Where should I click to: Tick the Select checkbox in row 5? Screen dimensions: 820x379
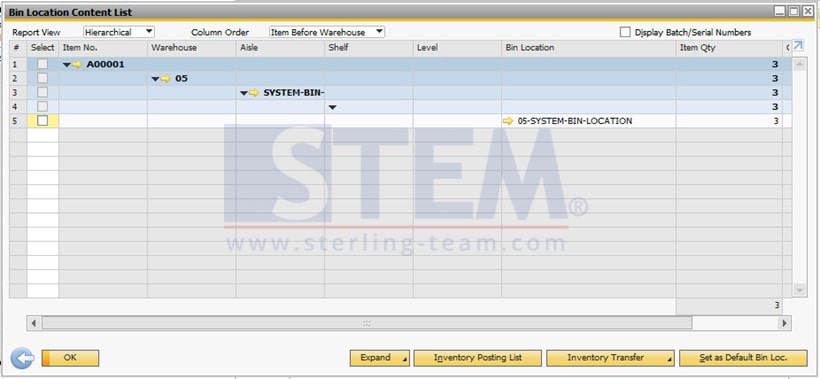point(43,121)
